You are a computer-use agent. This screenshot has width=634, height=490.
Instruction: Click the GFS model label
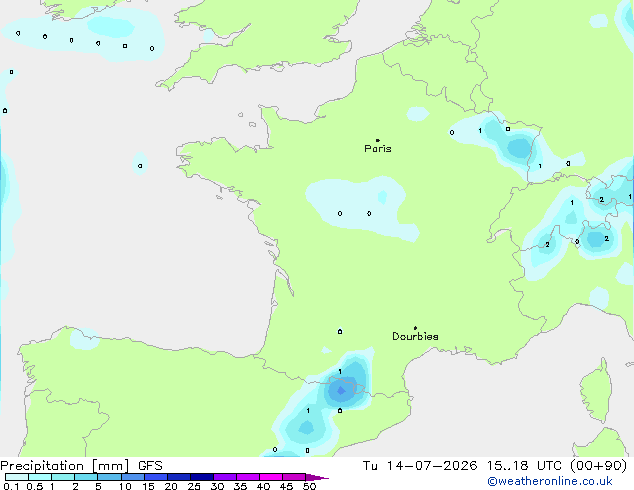(x=150, y=466)
